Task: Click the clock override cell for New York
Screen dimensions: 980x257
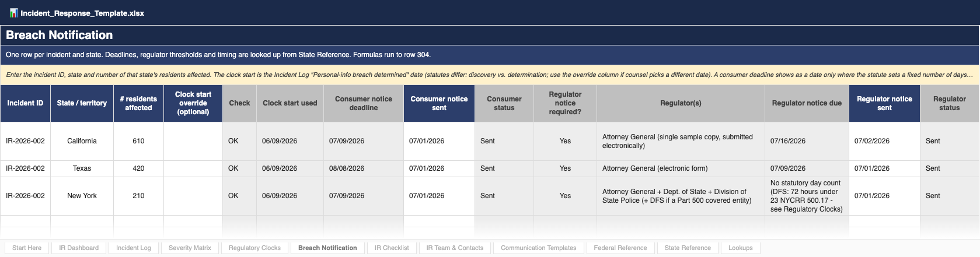Action: click(x=193, y=196)
